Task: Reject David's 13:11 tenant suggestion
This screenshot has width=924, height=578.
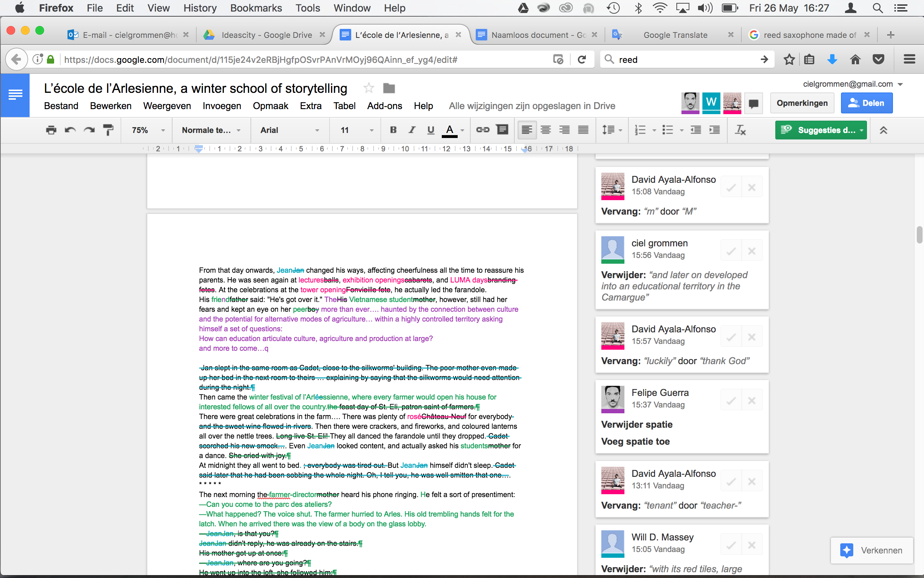Action: (752, 482)
